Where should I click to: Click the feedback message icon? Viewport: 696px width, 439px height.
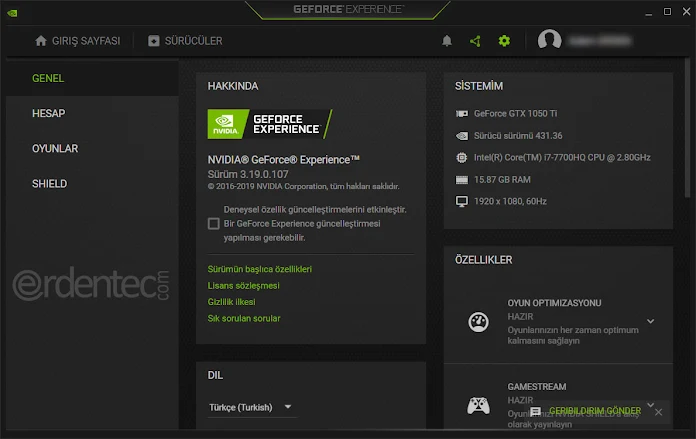pyautogui.click(x=536, y=411)
